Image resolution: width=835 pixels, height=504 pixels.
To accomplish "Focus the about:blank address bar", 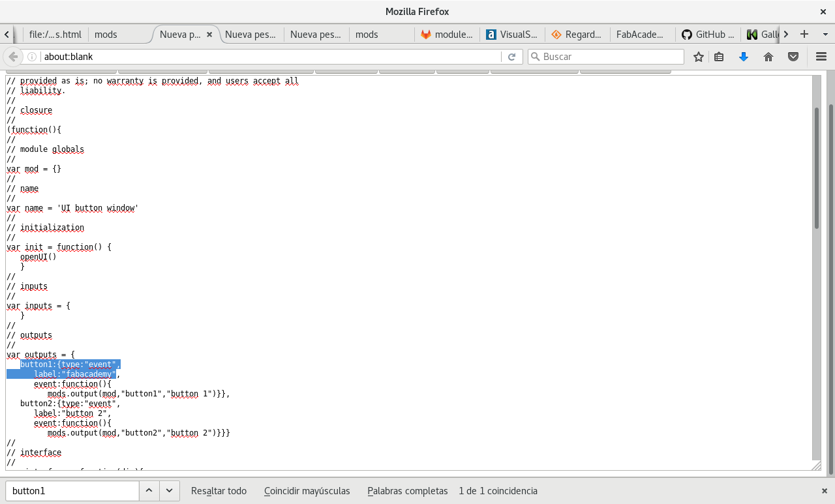I will click(x=271, y=57).
